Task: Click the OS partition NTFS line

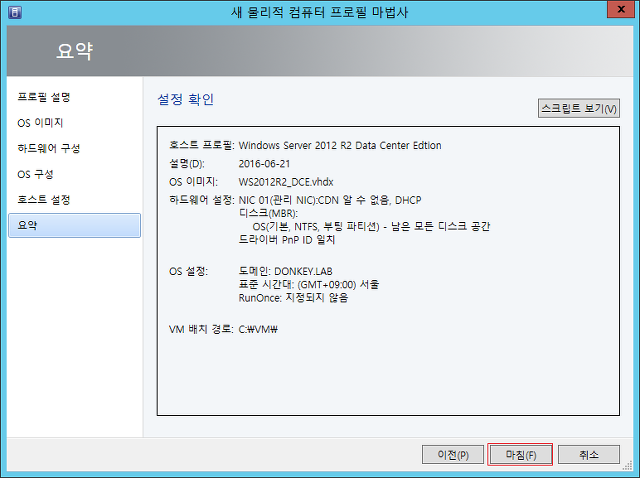Action: coord(371,226)
